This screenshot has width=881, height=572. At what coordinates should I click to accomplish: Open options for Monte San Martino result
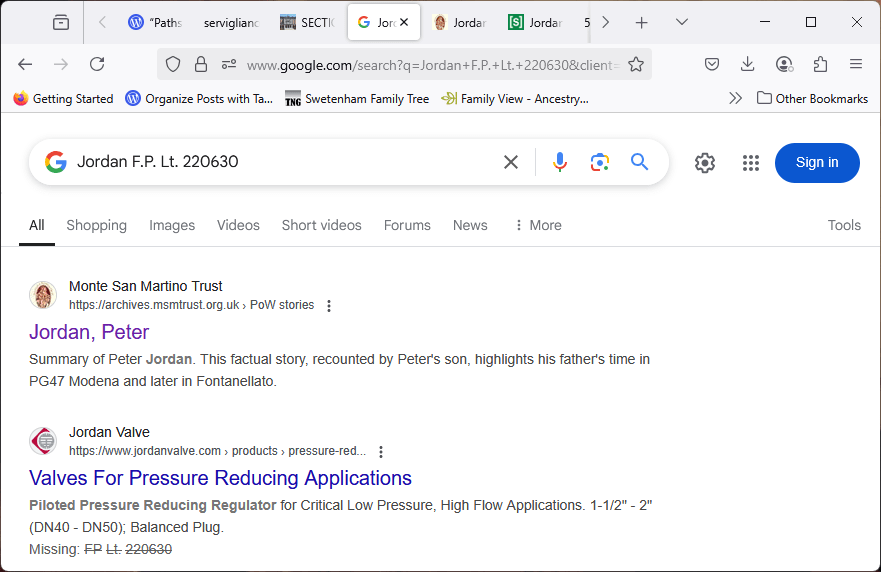(x=329, y=306)
